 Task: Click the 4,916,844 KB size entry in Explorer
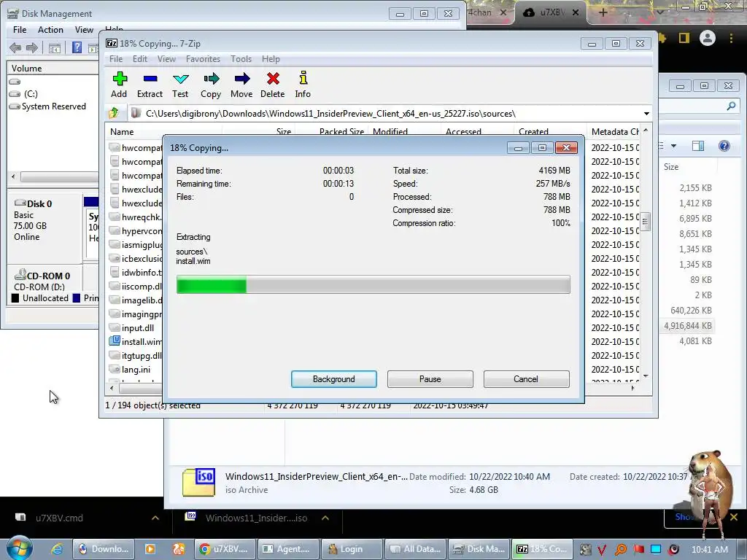tap(688, 326)
